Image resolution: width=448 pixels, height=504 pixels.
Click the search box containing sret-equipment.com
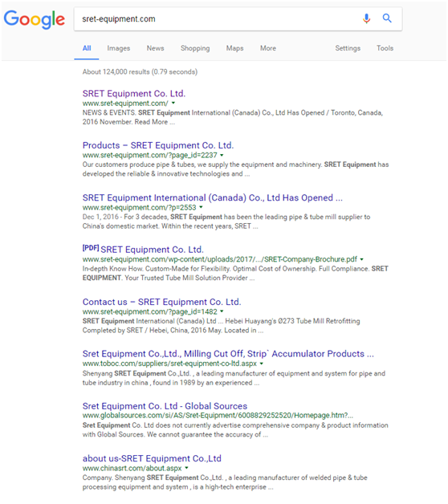(x=238, y=19)
